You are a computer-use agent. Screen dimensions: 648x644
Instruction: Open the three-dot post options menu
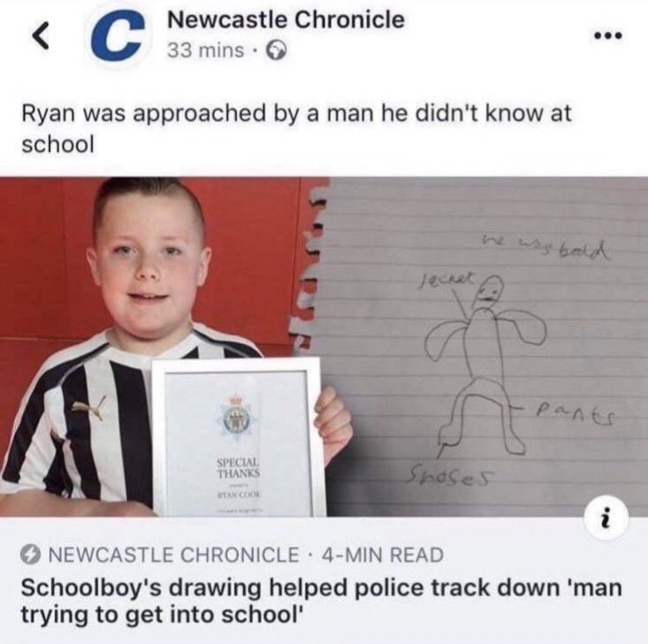(x=607, y=36)
